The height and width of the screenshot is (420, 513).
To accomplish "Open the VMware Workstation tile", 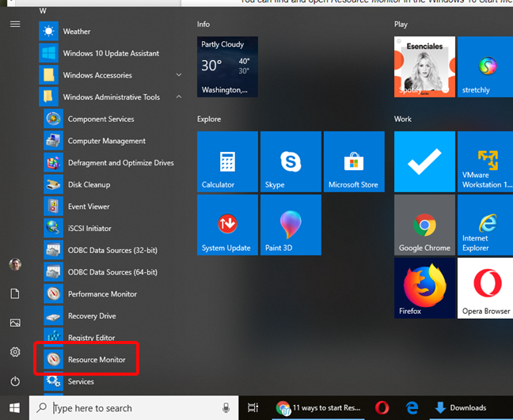I will click(485, 161).
